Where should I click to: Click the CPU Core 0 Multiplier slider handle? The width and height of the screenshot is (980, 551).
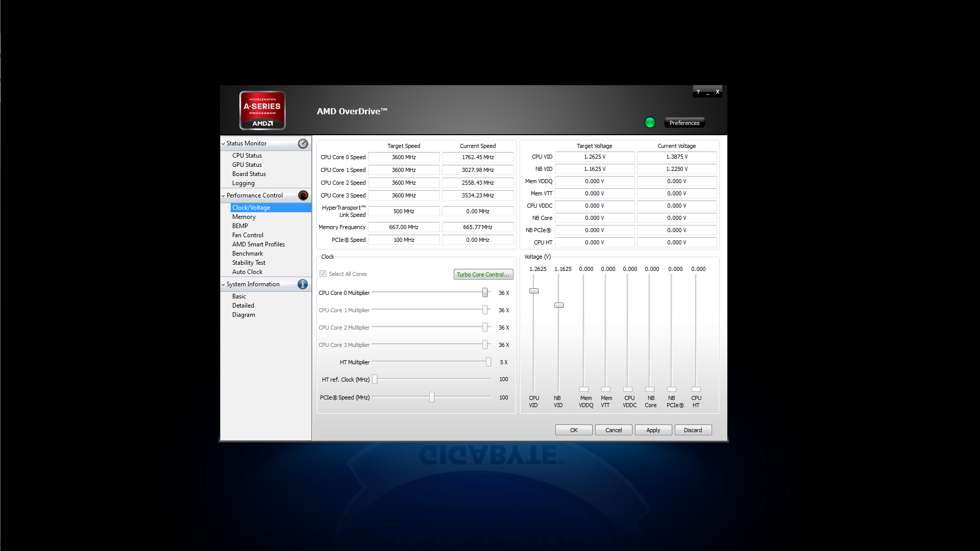point(485,292)
